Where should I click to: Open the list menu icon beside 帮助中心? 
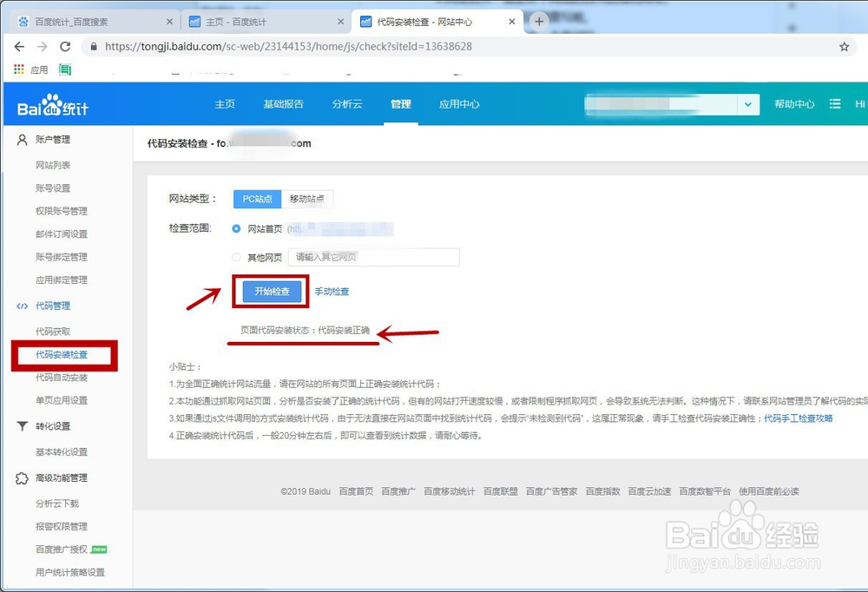835,103
